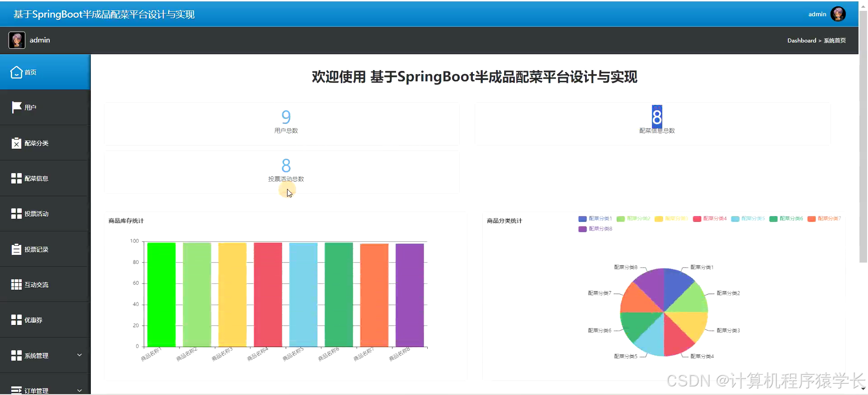
Task: Click the grid icon beside 优惠券
Action: point(16,320)
